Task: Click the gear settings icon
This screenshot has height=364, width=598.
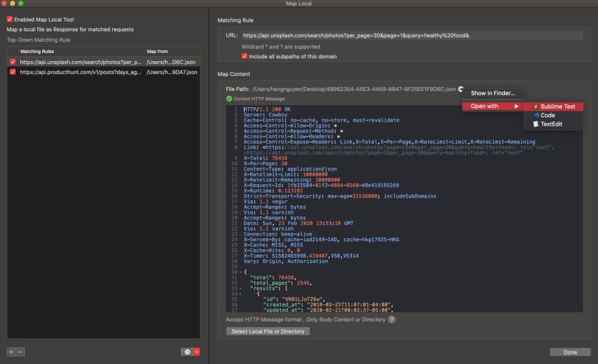Action: point(187,352)
